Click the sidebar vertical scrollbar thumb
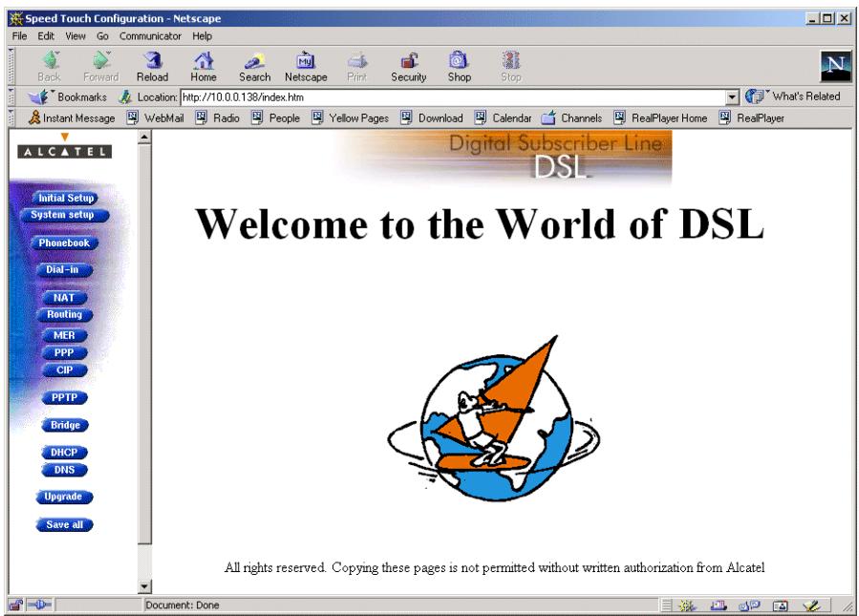Image resolution: width=859 pixels, height=616 pixels. 144,344
